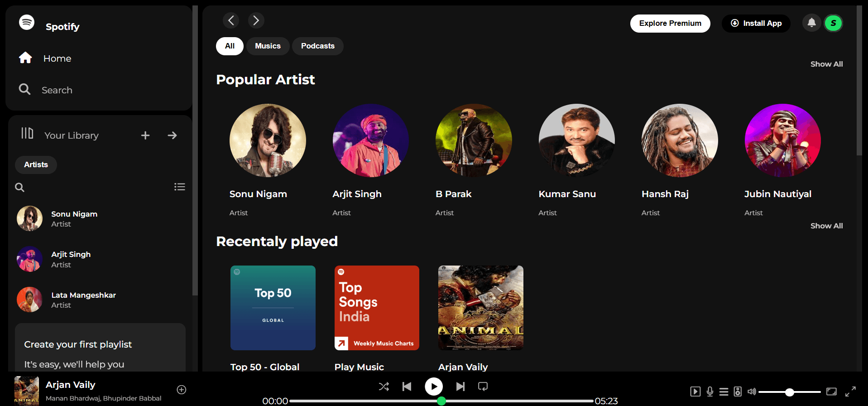Viewport: 868px width, 406px height.
Task: Open Kumar Sanu artist photo
Action: [x=577, y=140]
